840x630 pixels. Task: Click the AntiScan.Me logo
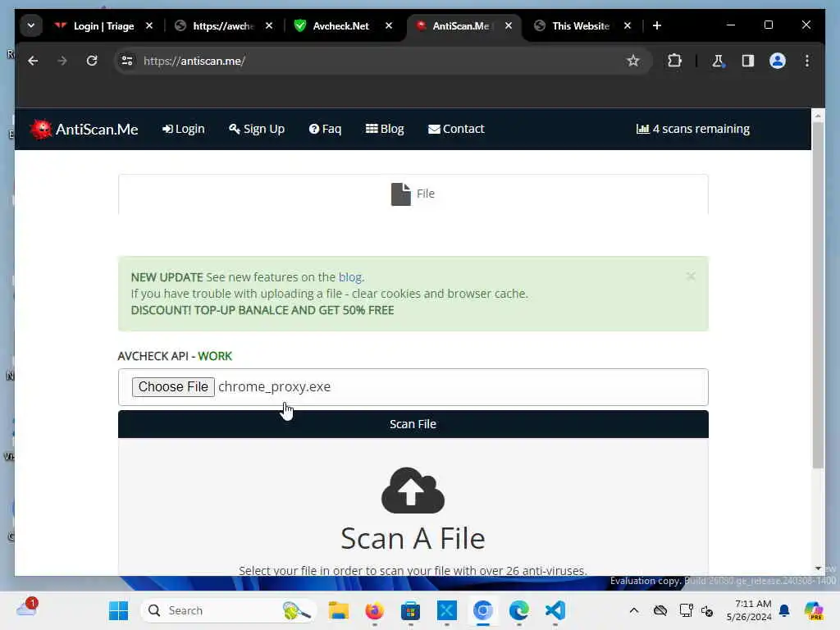[84, 129]
